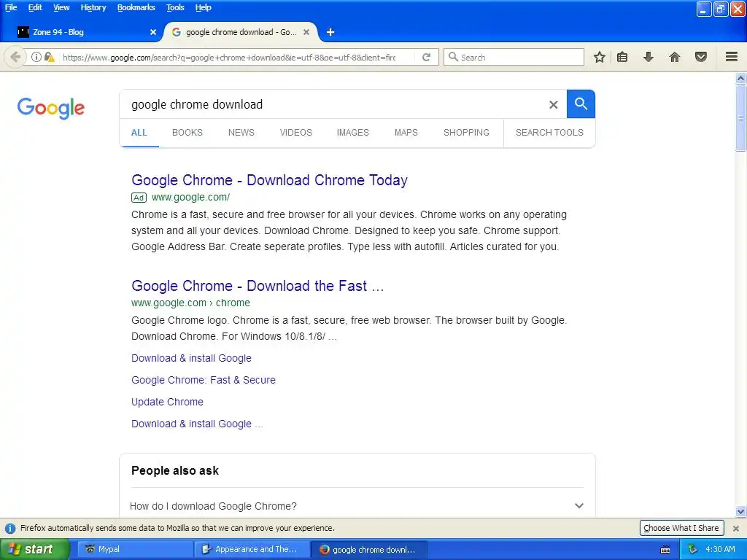The width and height of the screenshot is (747, 560).
Task: Dismiss the Firefox data notification bar
Action: click(x=736, y=528)
